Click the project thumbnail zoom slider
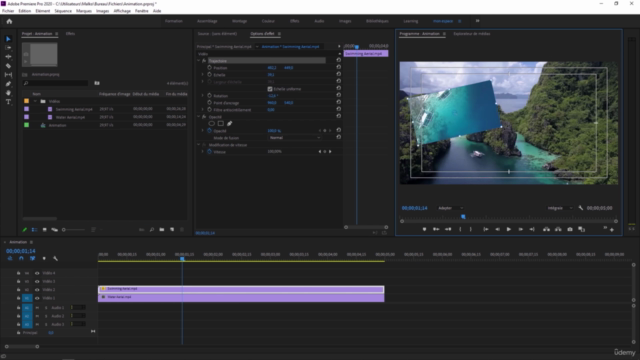640x360 pixels. coord(74,230)
